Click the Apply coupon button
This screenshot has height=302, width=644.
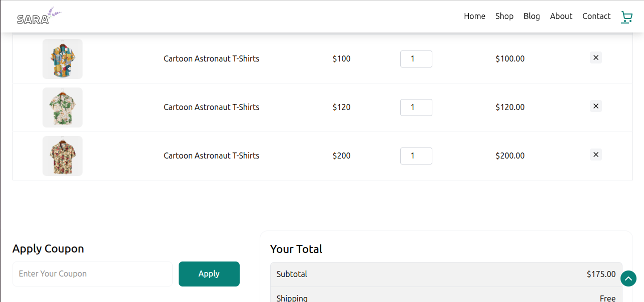pos(209,274)
